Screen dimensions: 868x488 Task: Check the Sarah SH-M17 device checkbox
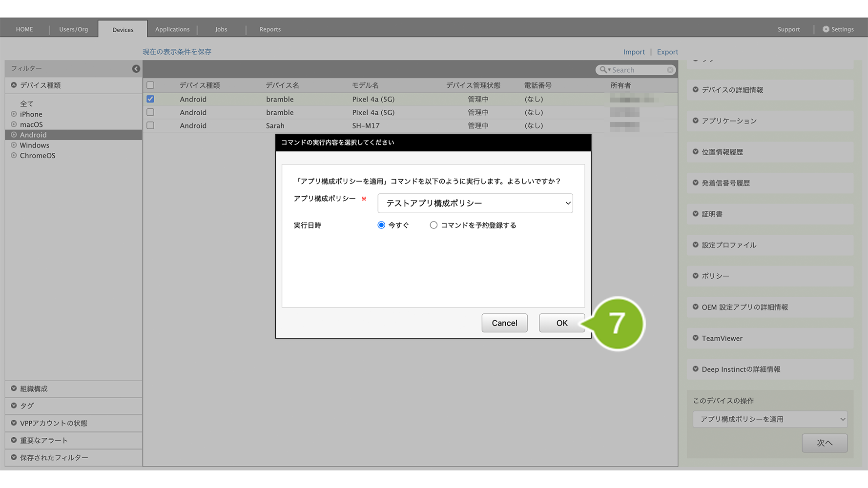tap(150, 125)
